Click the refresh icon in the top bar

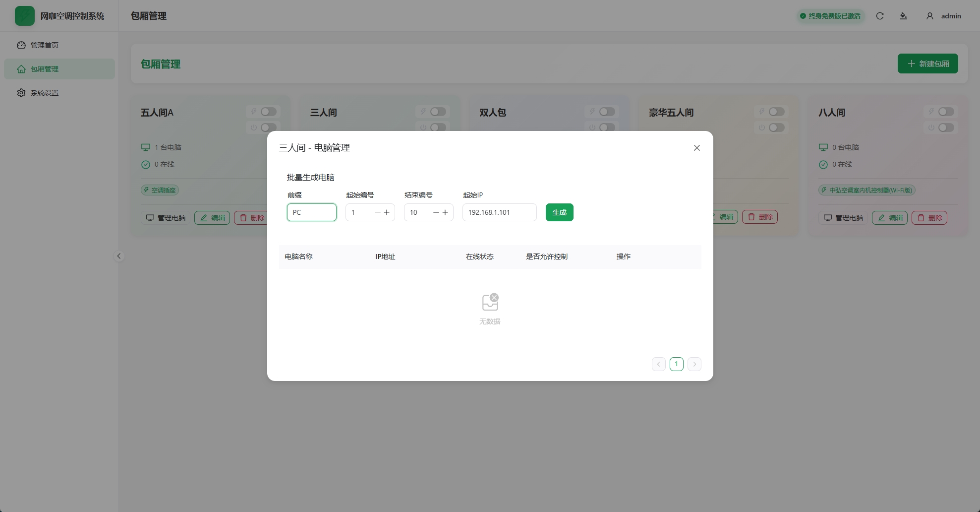(879, 16)
